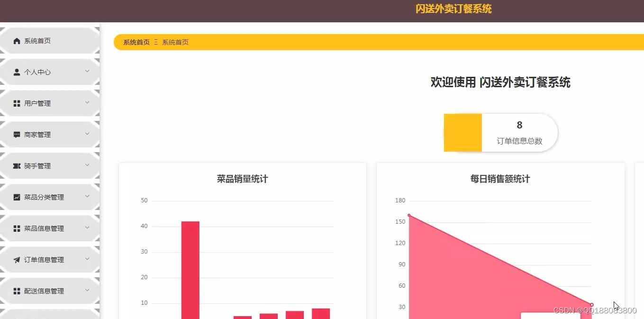This screenshot has height=319, width=644.
Task: Click the 150 axis label in 每日销售额统计
Action: pos(400,222)
